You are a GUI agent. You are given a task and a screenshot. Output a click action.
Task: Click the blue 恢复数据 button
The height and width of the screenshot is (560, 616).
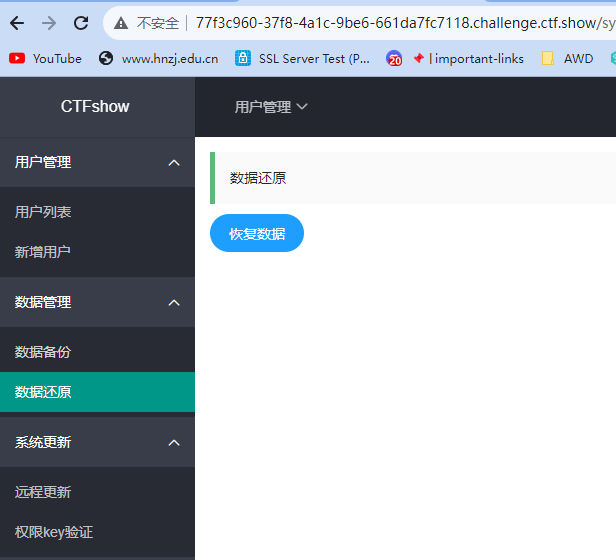257,233
